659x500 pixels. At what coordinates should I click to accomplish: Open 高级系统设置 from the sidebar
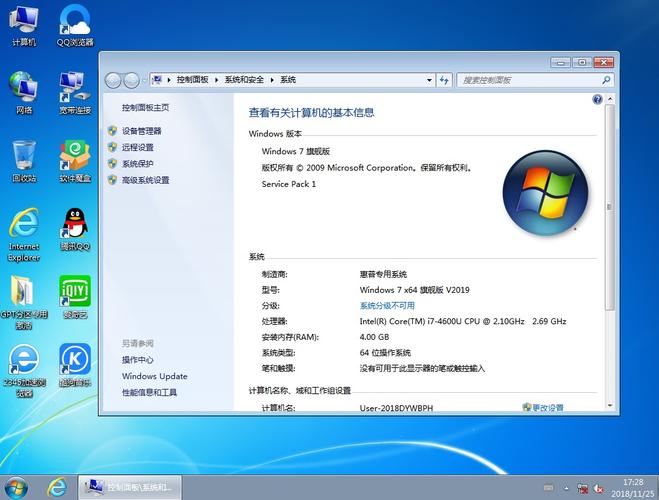point(145,180)
